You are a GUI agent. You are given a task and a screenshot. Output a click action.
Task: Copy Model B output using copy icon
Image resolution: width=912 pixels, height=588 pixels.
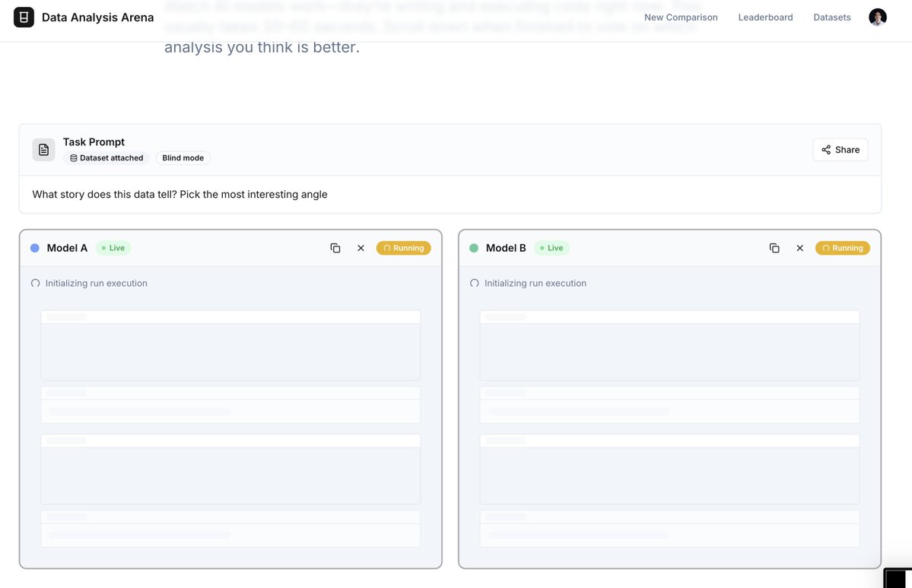(774, 248)
